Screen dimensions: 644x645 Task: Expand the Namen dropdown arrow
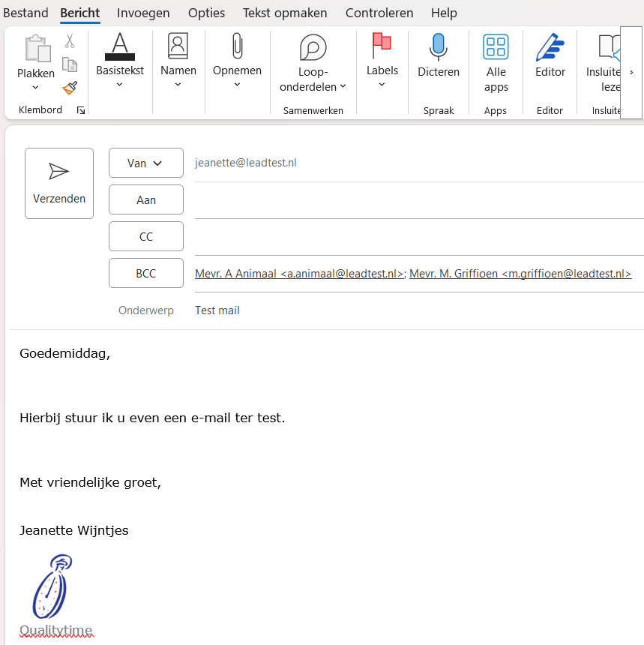(178, 84)
